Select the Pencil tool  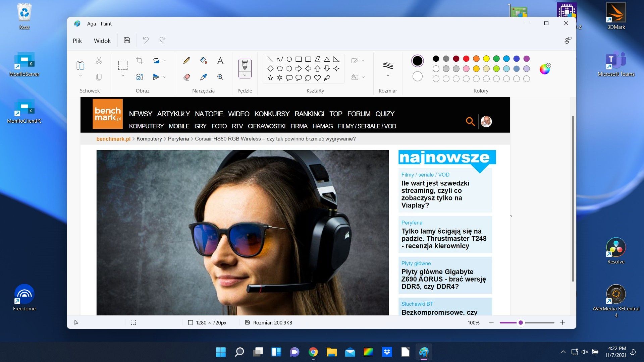tap(187, 60)
